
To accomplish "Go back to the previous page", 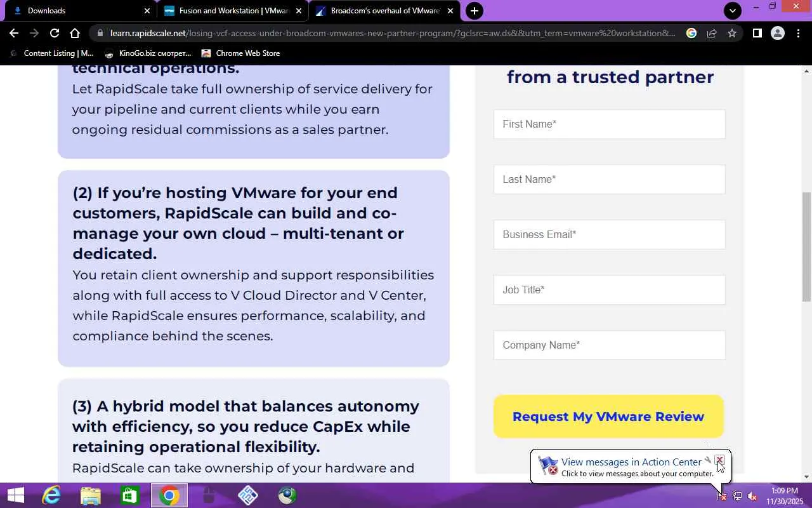I will click(14, 33).
